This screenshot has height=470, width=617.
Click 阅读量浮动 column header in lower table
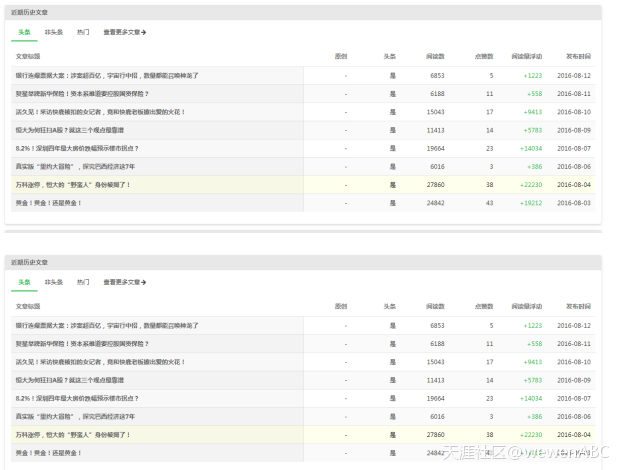(x=526, y=306)
